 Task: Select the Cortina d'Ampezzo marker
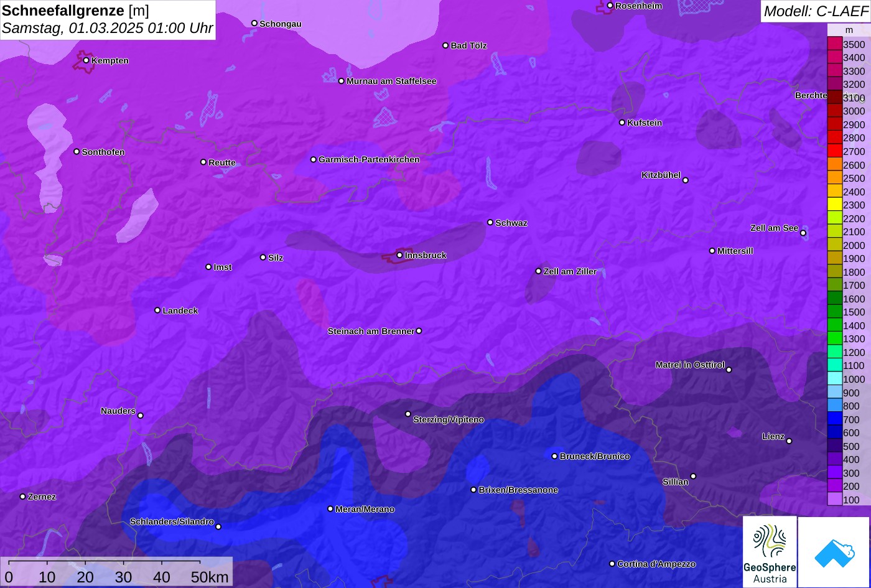tap(612, 564)
